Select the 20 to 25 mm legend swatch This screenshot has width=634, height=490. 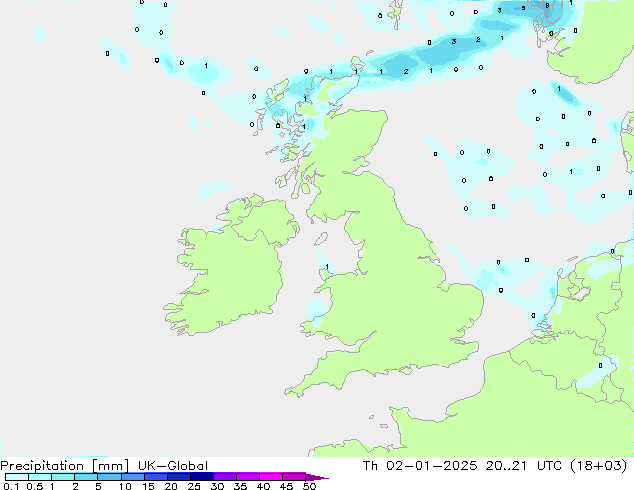coord(179,477)
